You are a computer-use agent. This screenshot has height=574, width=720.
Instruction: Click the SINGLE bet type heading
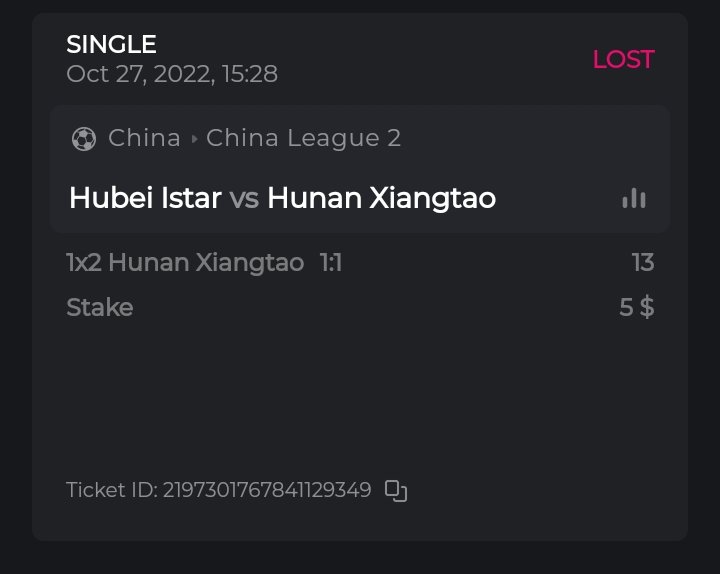(x=111, y=44)
